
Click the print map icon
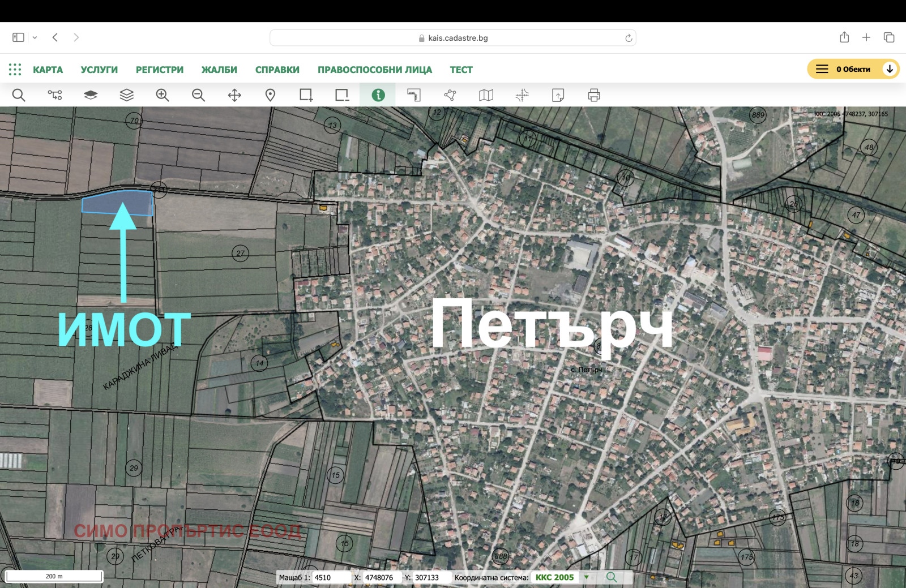point(594,95)
